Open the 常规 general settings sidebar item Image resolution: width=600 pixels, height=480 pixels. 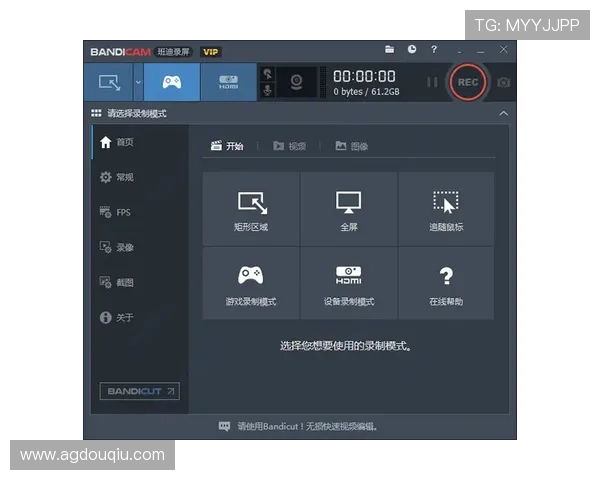pos(140,177)
